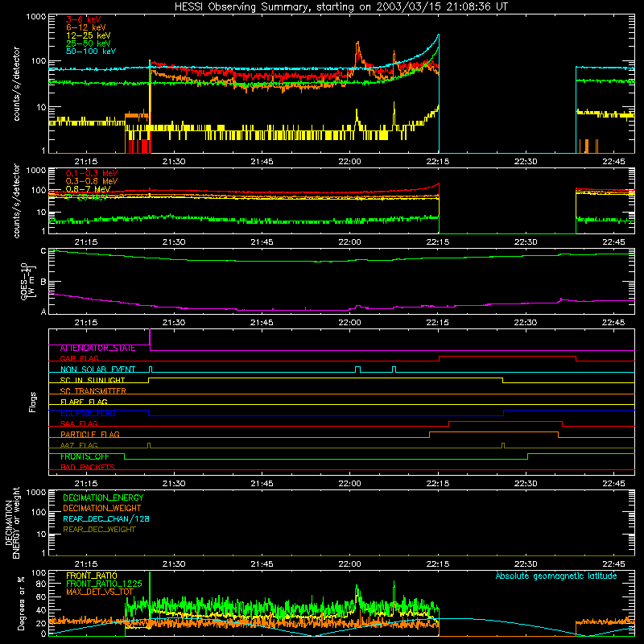644x644 pixels.
Task: Click the '0.1-0.3 MeV' legend label
Action: click(92, 173)
